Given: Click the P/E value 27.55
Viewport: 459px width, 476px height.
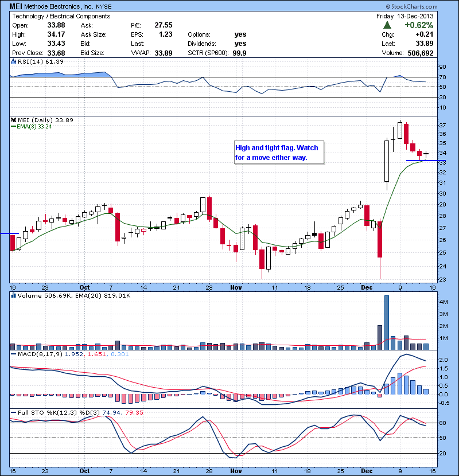Looking at the screenshot, I should [164, 25].
